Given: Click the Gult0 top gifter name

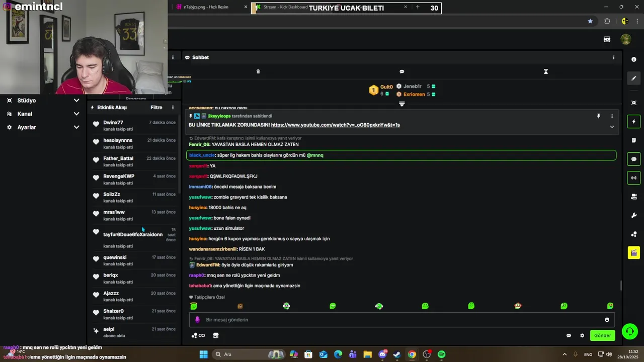Looking at the screenshot, I should point(386,87).
